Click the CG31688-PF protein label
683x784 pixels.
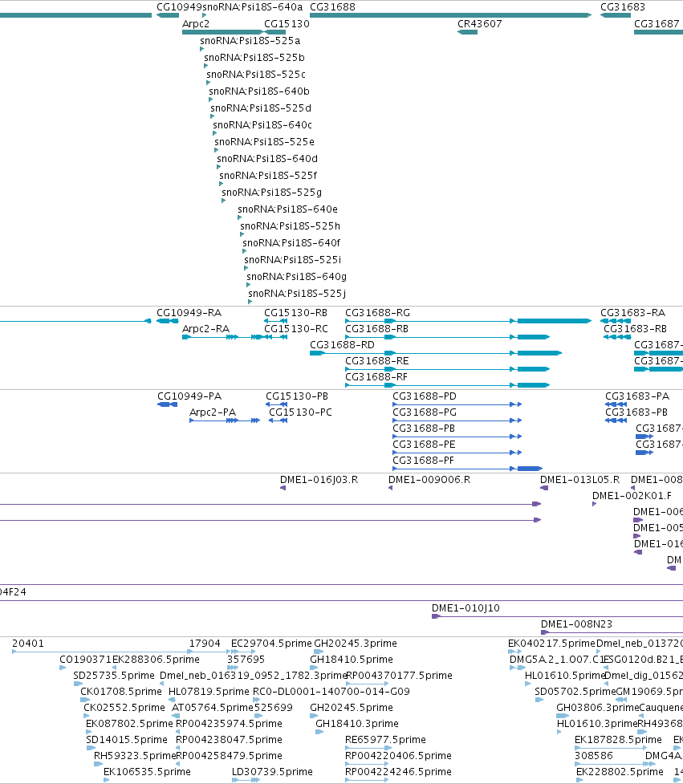(x=423, y=461)
